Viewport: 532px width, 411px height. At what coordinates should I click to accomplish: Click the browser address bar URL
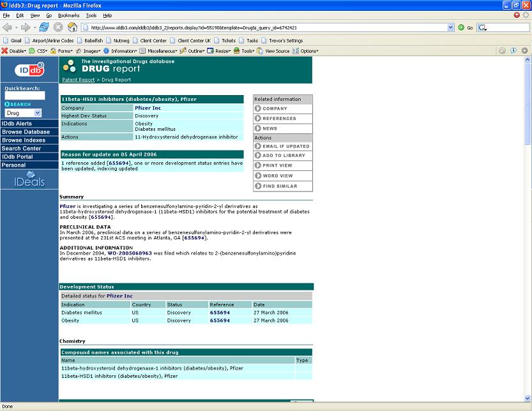click(x=264, y=27)
